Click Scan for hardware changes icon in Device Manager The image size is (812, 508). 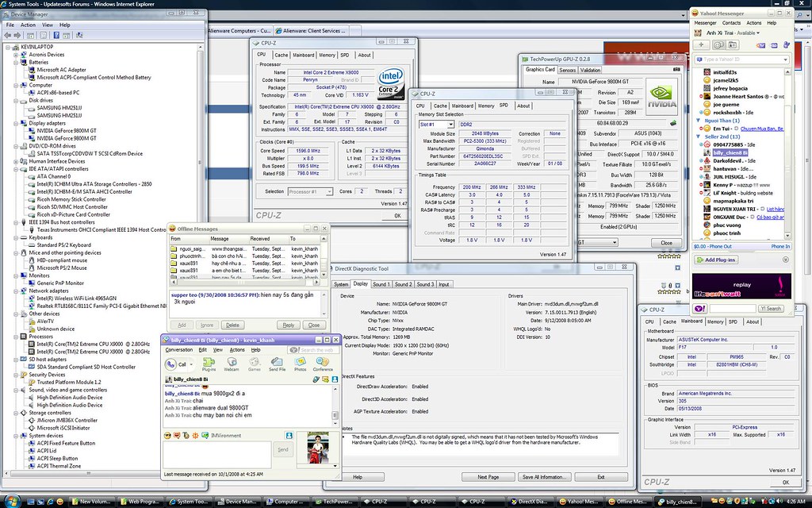point(79,35)
